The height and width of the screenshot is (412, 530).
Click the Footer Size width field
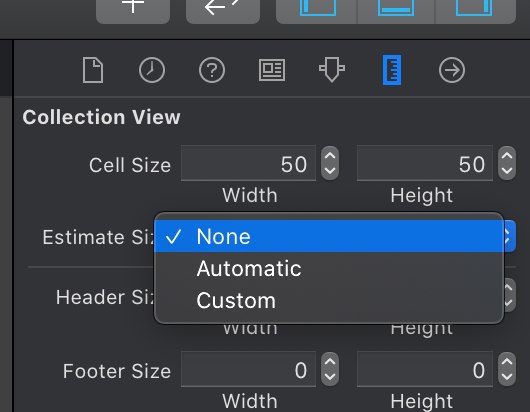248,369
